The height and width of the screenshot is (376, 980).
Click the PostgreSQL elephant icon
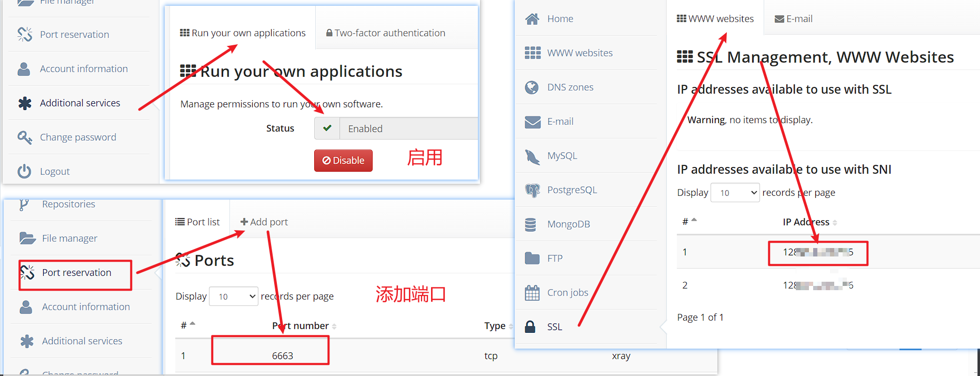coord(532,190)
